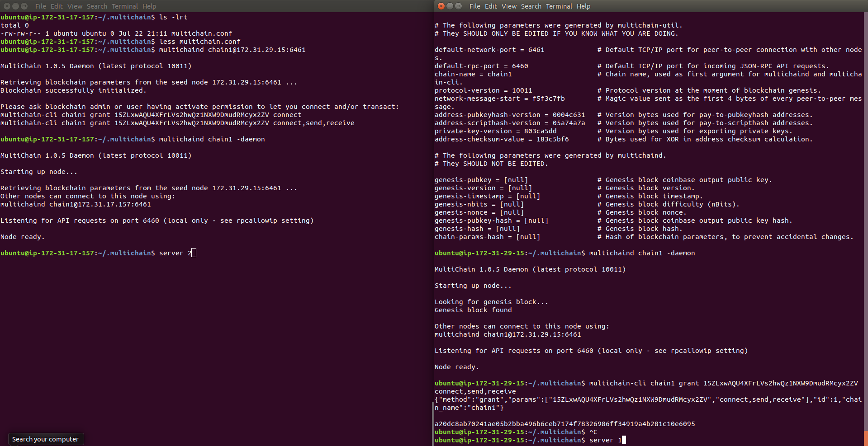Image resolution: width=868 pixels, height=446 pixels.
Task: Click 'Blockchain successfully initialized.' text
Action: pos(73,90)
